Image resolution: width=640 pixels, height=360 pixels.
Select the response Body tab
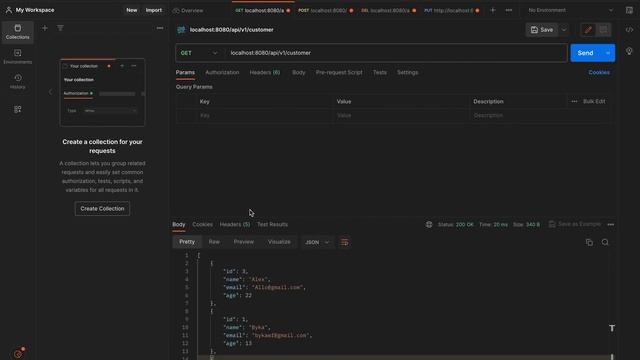click(178, 224)
